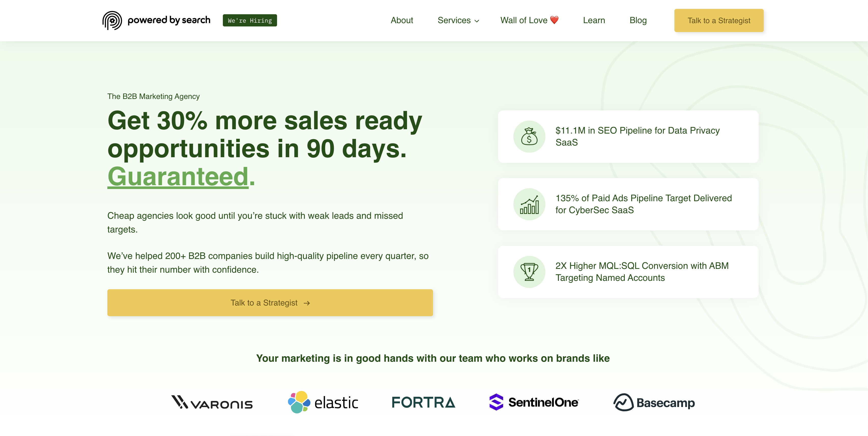The width and height of the screenshot is (868, 436).
Task: Click the bar chart growth icon
Action: pyautogui.click(x=529, y=204)
